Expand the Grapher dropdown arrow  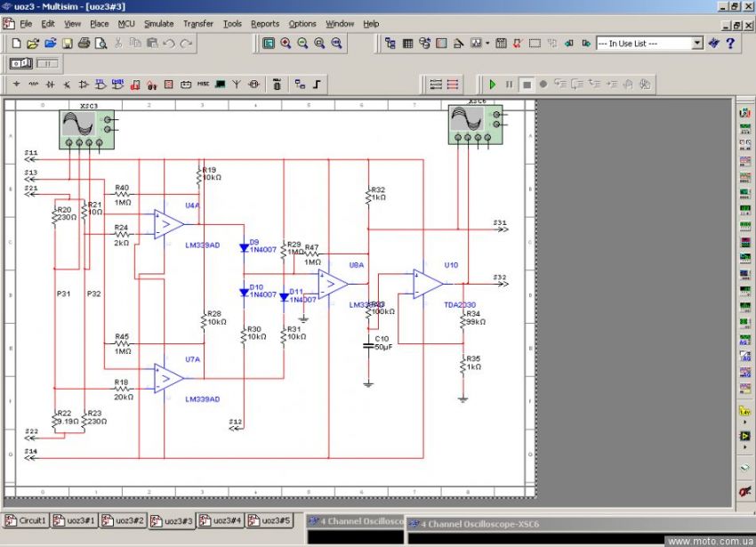[x=487, y=44]
